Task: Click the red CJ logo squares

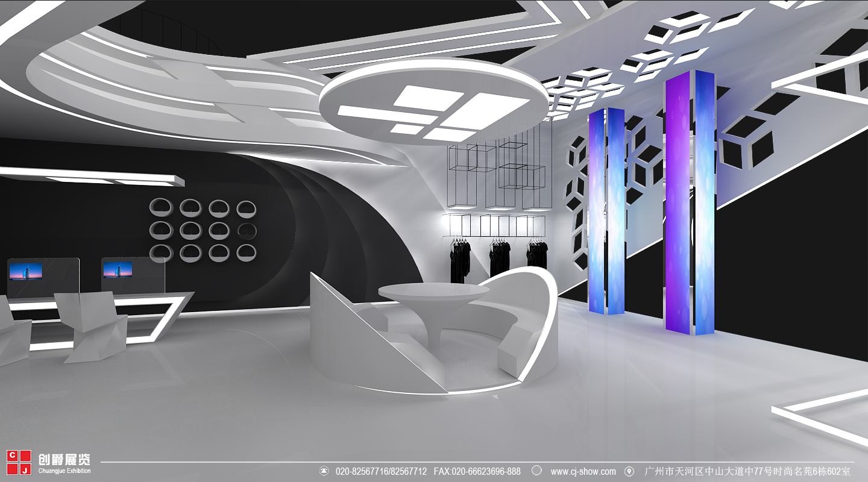Action: click(19, 462)
